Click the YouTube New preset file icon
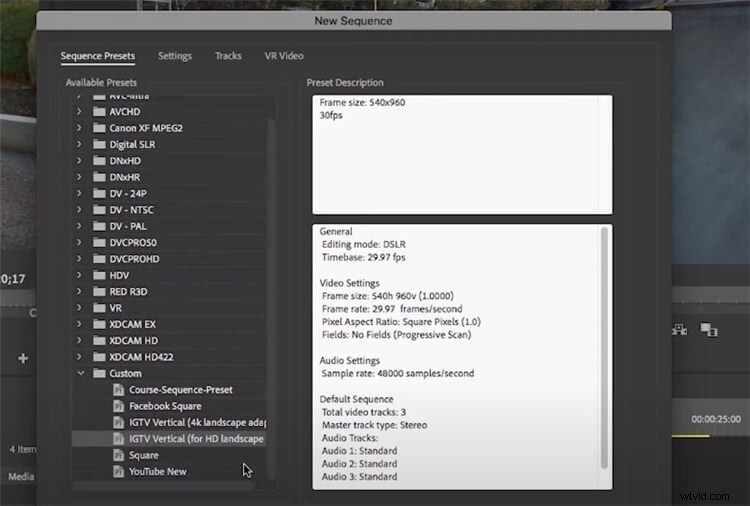The width and height of the screenshot is (750, 506). pos(118,472)
